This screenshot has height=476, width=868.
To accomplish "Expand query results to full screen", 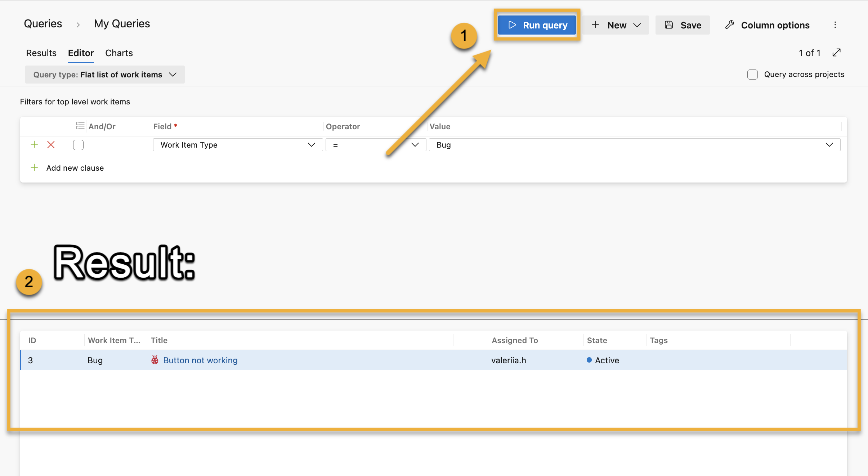I will pos(837,53).
